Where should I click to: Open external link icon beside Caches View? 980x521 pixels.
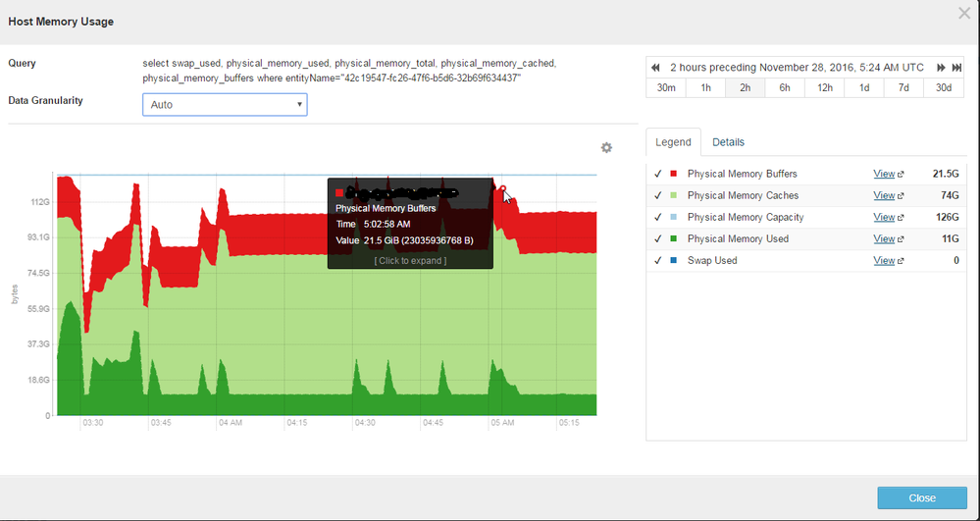coord(901,196)
